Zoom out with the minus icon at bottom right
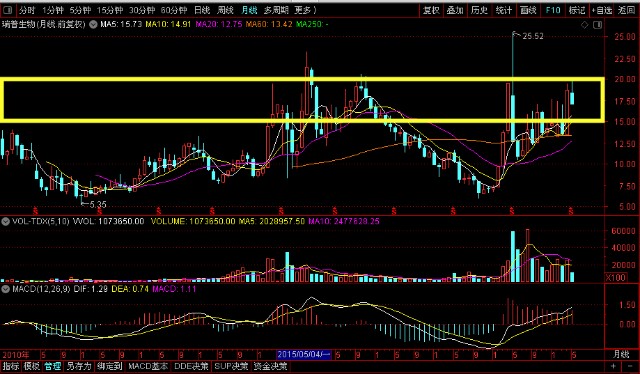This screenshot has width=640, height=374. click(629, 367)
